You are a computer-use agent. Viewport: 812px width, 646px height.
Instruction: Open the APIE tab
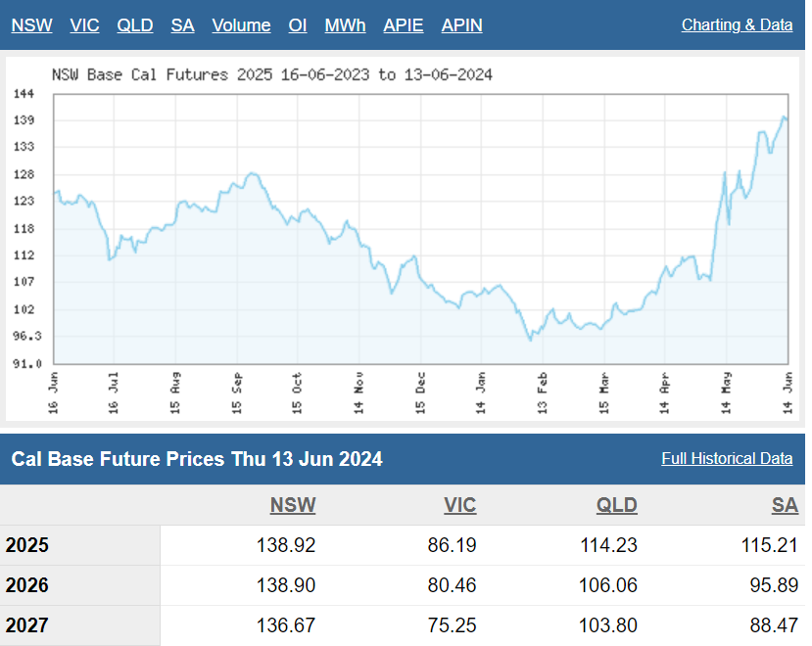(x=404, y=25)
